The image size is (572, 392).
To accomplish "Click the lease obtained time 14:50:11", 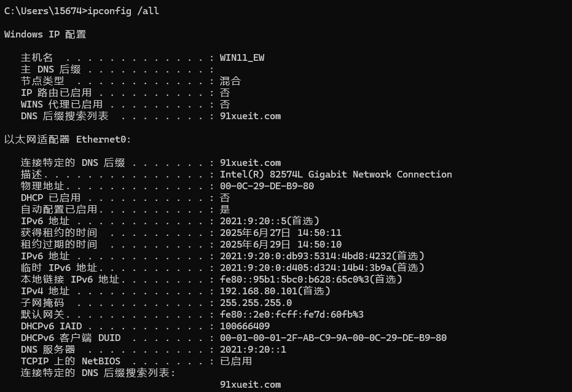I will coord(319,233).
